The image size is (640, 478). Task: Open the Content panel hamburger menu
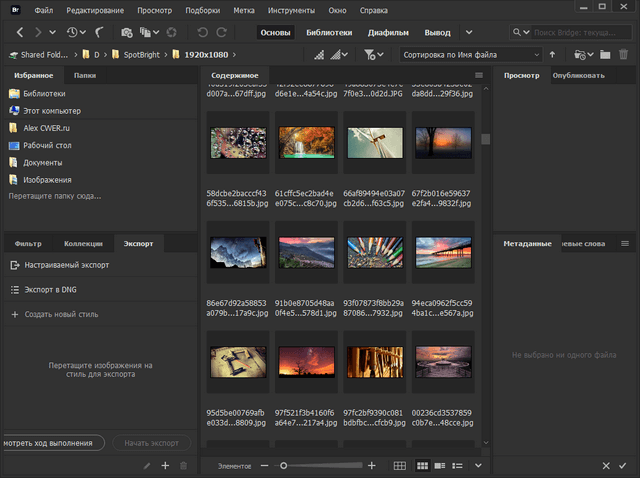pyautogui.click(x=479, y=76)
